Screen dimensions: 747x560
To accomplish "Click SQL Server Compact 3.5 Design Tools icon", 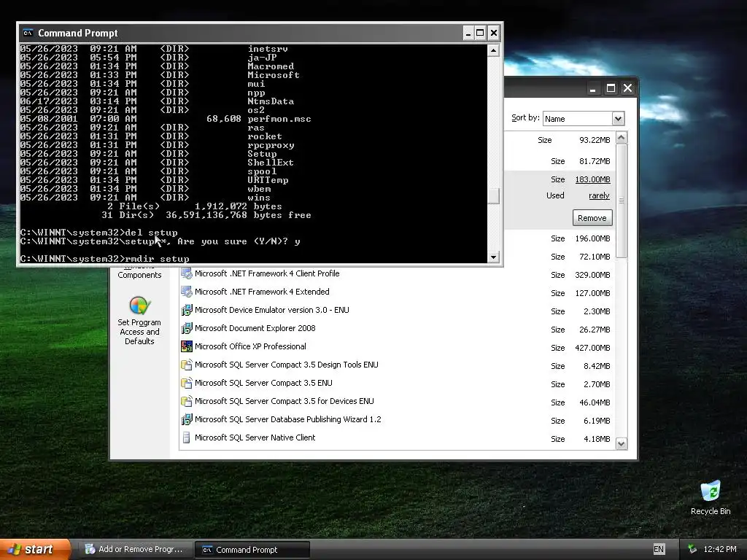I will click(x=187, y=365).
